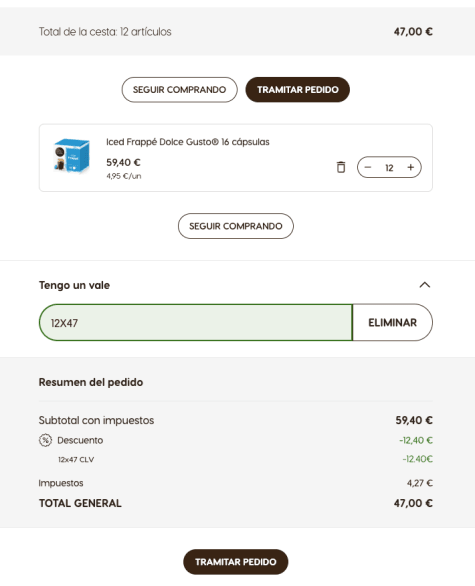The width and height of the screenshot is (475, 586).
Task: Increase quantity with the plus button
Action: (x=410, y=167)
